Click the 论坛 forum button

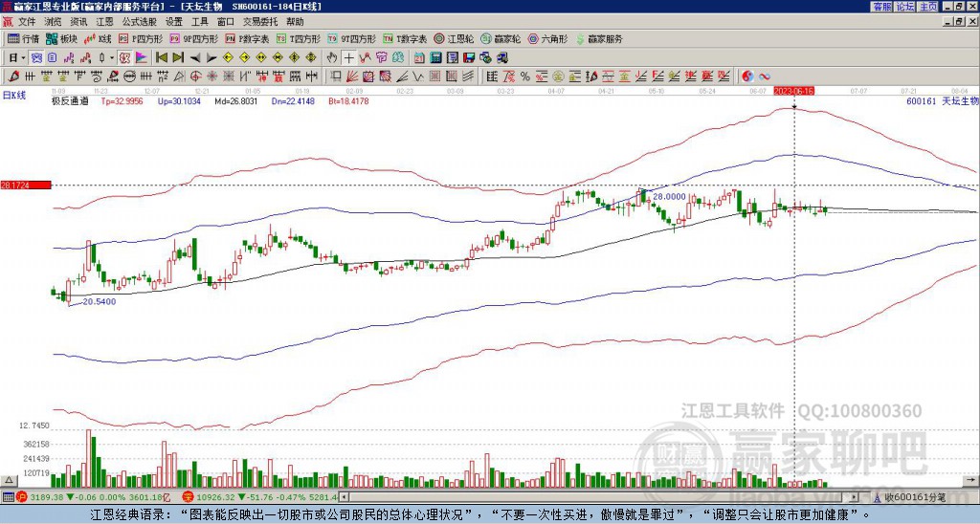tap(905, 7)
